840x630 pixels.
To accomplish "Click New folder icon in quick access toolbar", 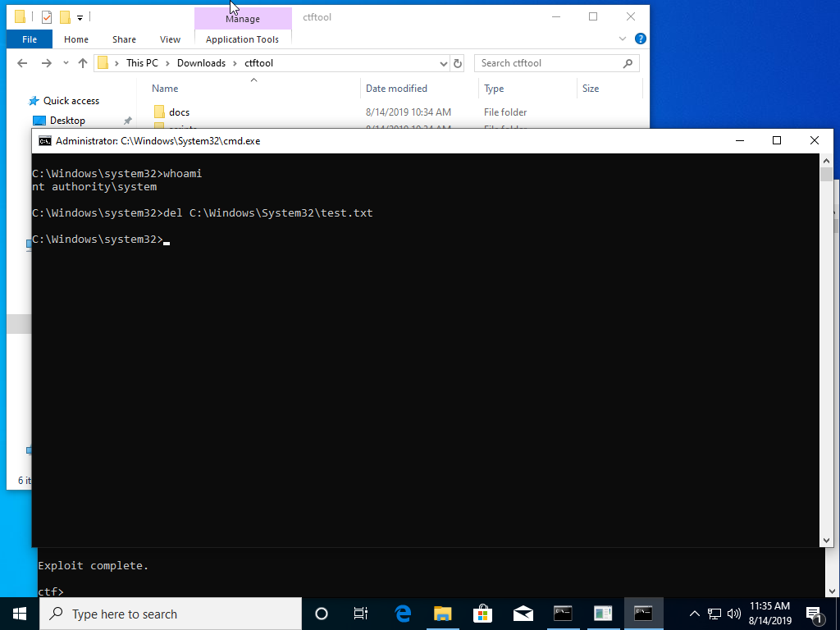I will coord(65,18).
